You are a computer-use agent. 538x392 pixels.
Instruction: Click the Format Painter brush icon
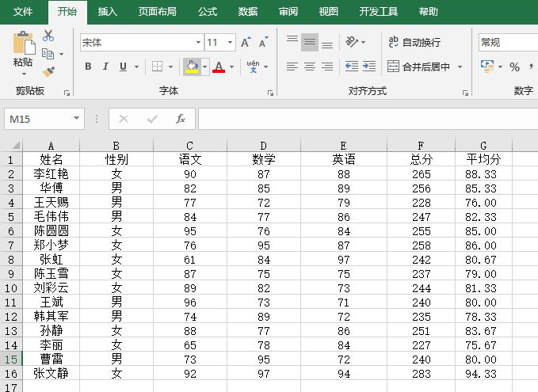pos(48,72)
